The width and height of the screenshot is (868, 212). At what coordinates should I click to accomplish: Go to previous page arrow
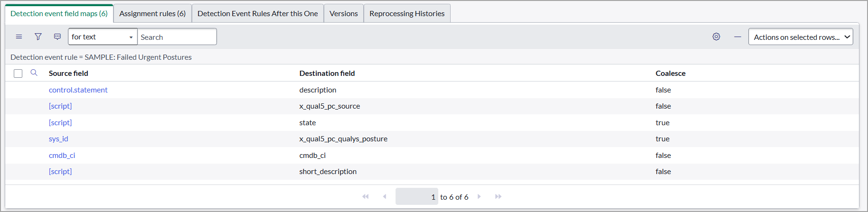click(x=385, y=196)
